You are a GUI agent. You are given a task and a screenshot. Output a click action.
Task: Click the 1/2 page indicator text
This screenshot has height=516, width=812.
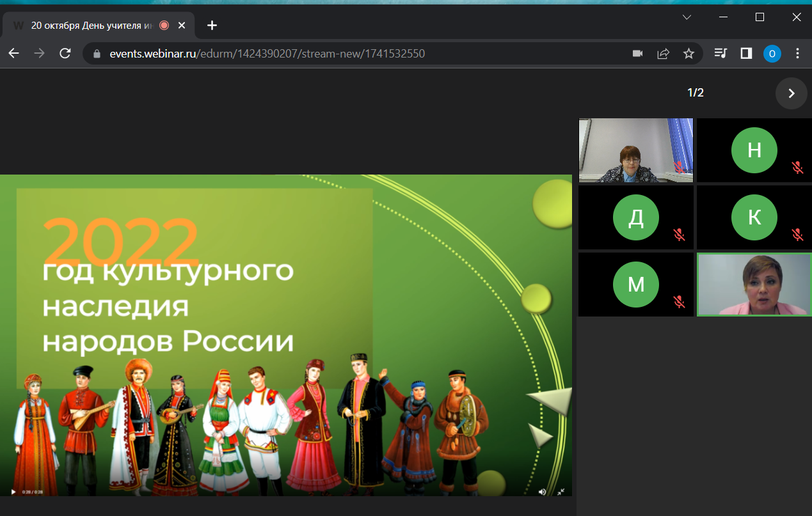(696, 93)
